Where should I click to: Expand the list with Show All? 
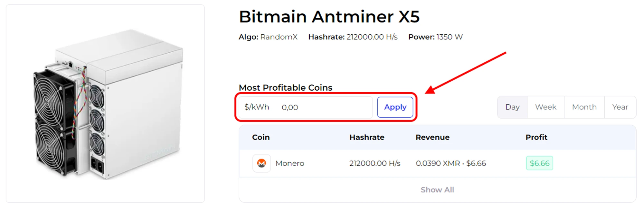(x=437, y=190)
